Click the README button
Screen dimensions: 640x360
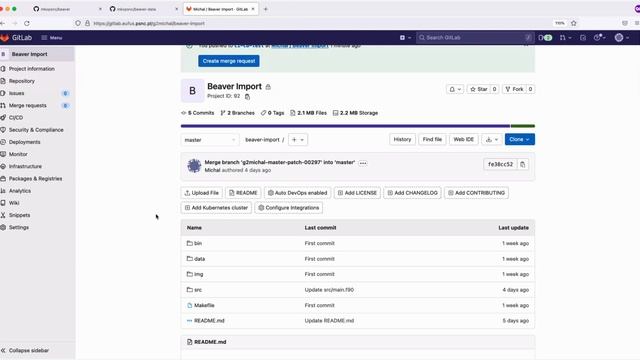coord(243,193)
